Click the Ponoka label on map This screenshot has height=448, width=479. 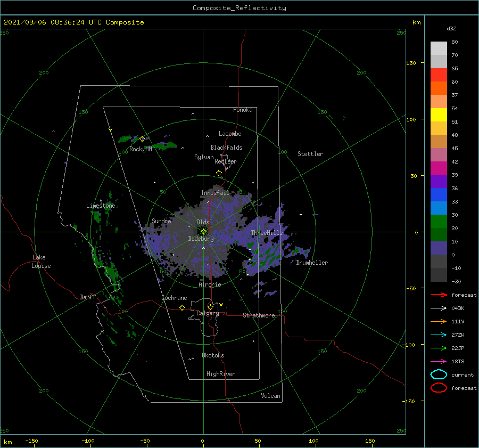[243, 110]
